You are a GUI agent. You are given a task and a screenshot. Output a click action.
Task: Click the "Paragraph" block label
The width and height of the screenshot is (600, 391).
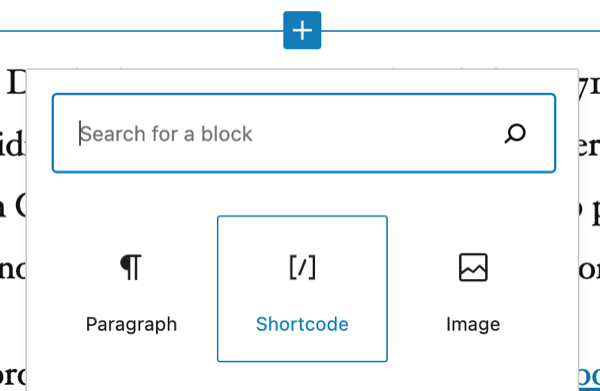131,324
